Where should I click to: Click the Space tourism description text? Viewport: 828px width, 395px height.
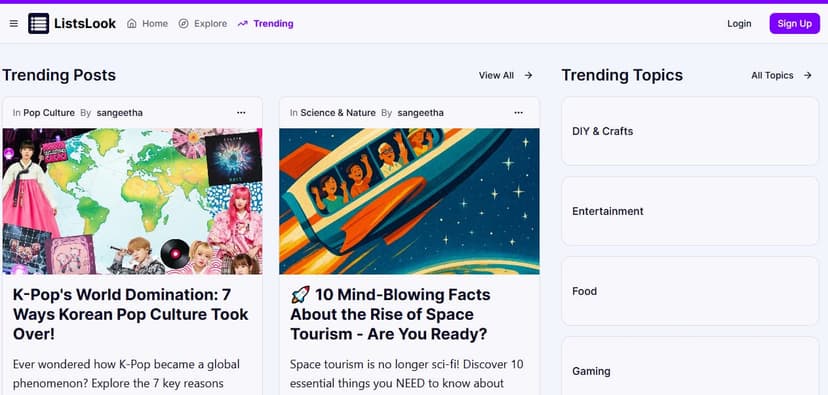click(406, 374)
